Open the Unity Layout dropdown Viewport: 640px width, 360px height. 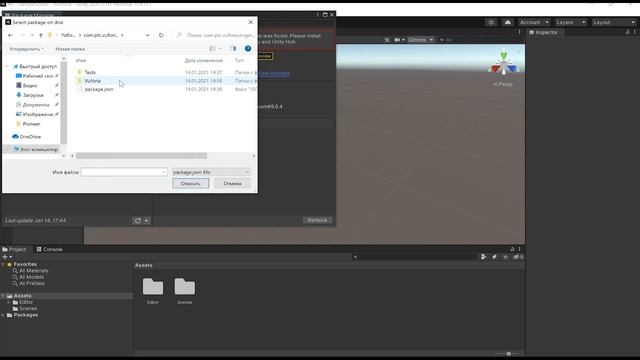(x=614, y=22)
